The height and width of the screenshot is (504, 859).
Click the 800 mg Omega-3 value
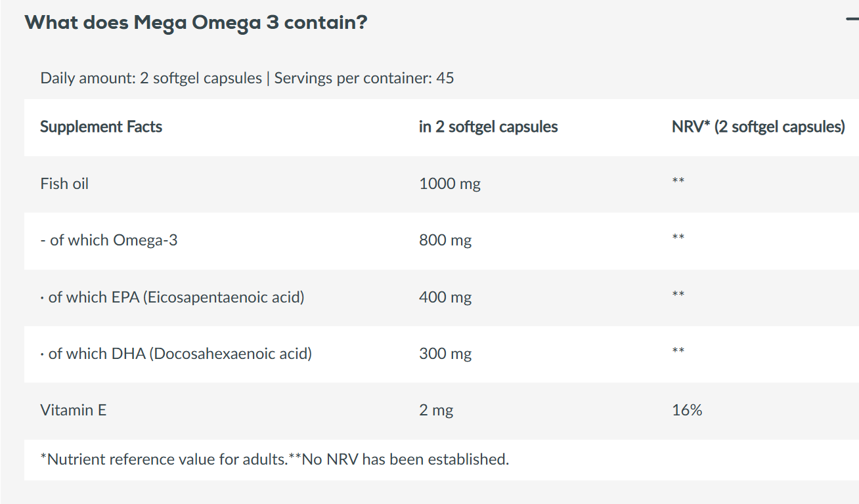[445, 240]
